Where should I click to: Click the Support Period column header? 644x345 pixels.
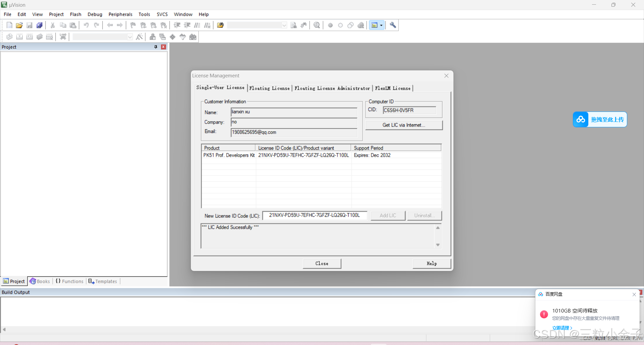click(396, 148)
